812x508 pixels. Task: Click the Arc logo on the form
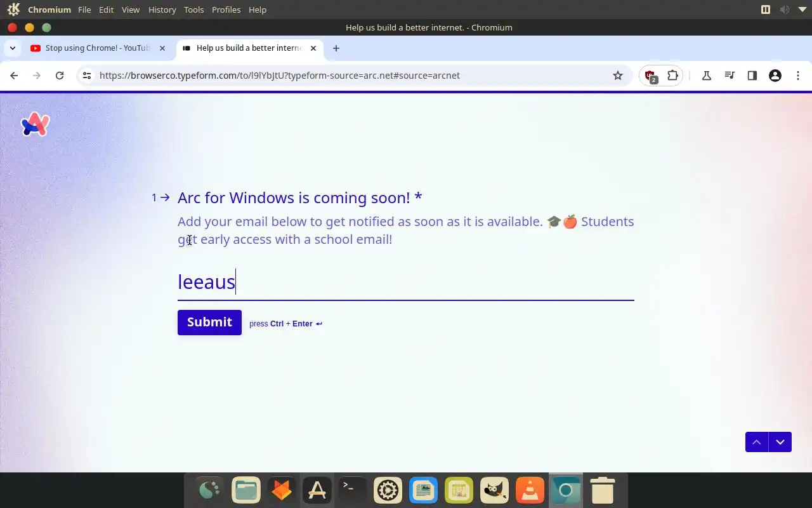(36, 124)
